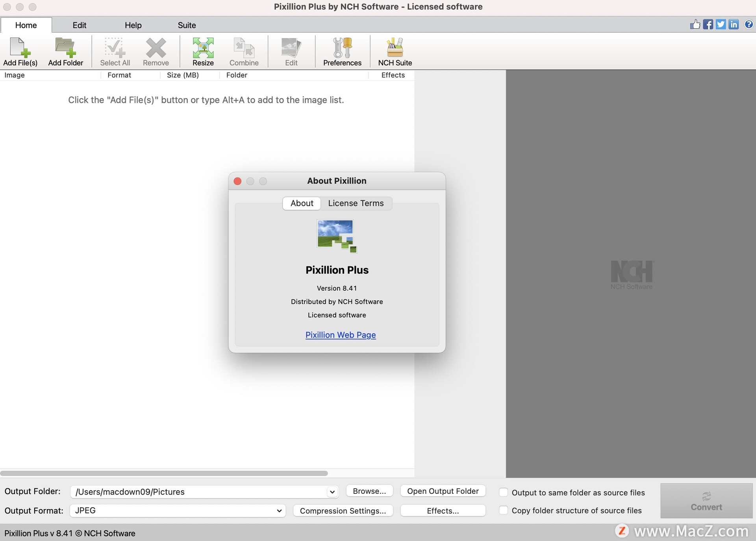Switch to the Edit ribbon tab
The height and width of the screenshot is (541, 756).
(79, 25)
